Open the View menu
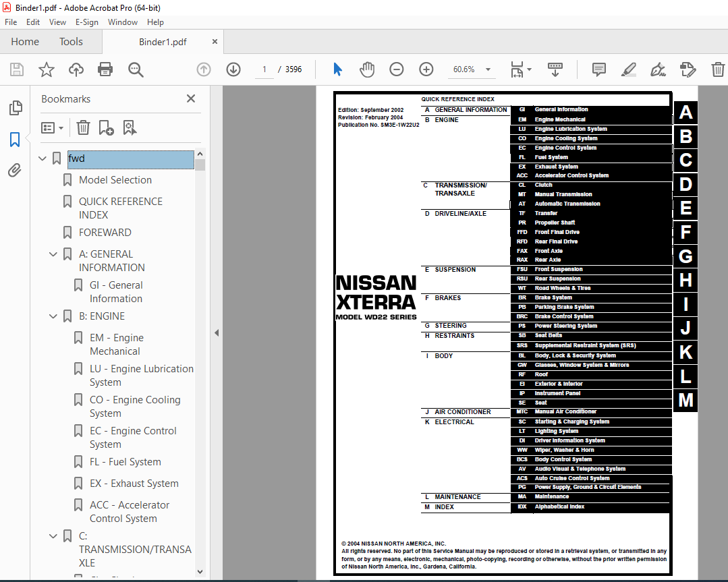The height and width of the screenshot is (582, 728). [57, 22]
